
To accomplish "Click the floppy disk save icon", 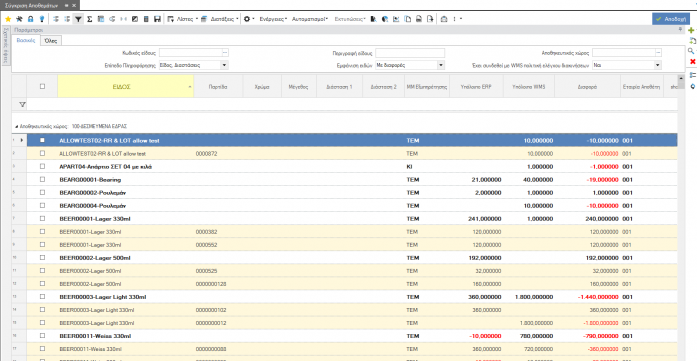I will pyautogui.click(x=157, y=19).
